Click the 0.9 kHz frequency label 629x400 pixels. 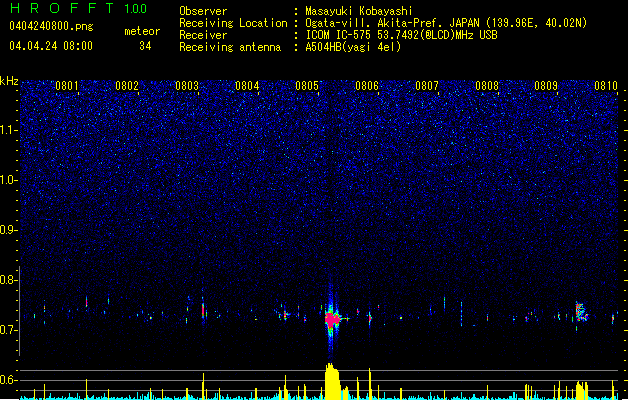point(8,230)
